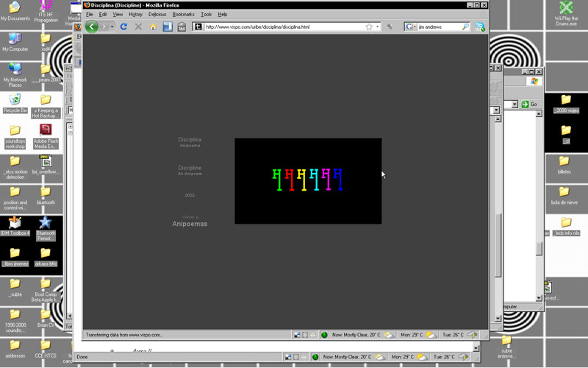Click the Home icon in the toolbar
Screen dimensions: 588x368
(x=153, y=26)
